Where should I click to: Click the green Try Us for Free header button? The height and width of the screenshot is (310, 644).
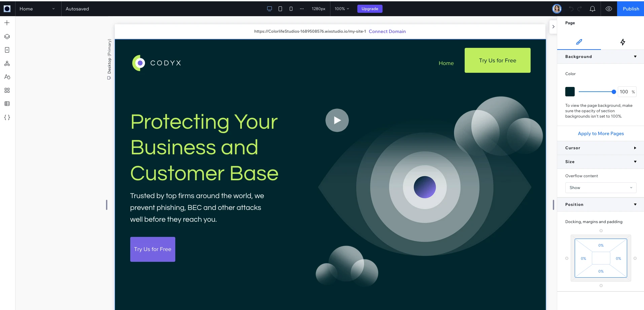[497, 60]
